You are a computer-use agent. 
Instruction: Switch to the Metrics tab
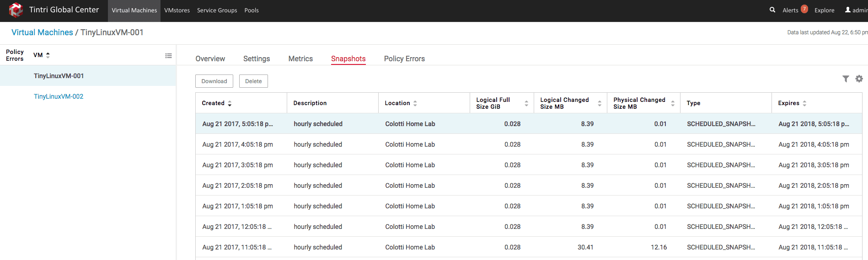(300, 58)
